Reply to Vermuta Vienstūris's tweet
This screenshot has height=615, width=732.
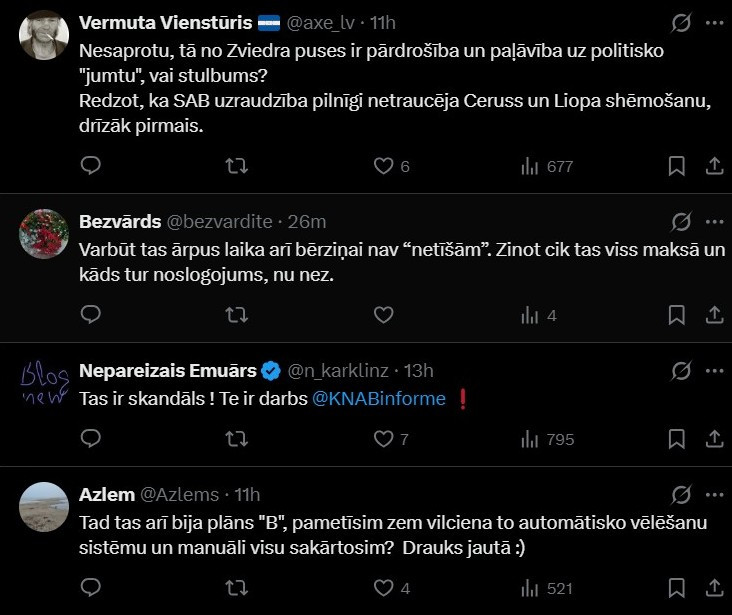(x=90, y=166)
